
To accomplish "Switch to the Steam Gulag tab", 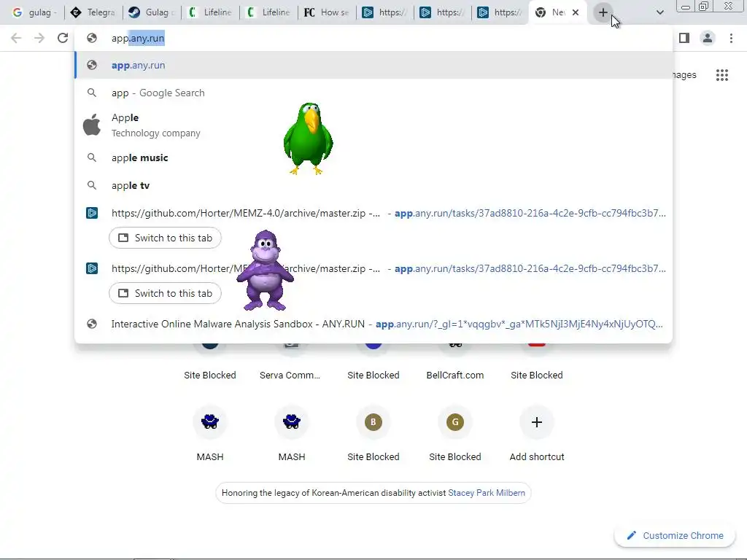I will coord(151,12).
